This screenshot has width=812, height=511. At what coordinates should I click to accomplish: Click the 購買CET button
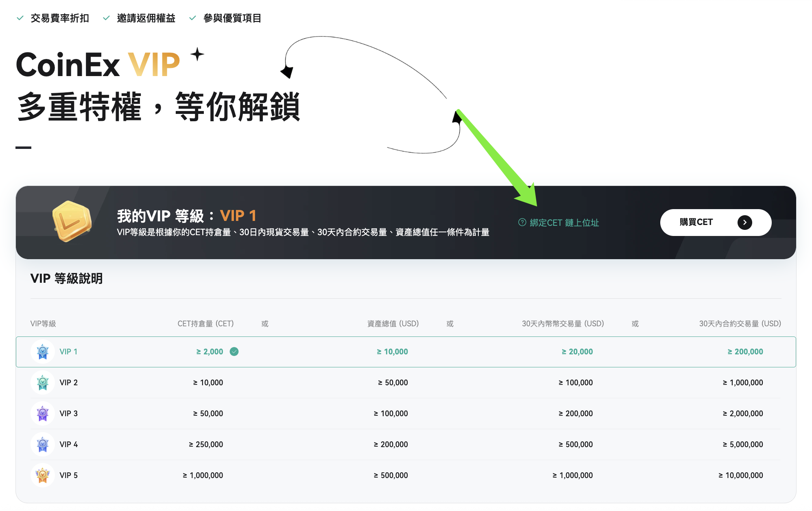[x=716, y=222]
